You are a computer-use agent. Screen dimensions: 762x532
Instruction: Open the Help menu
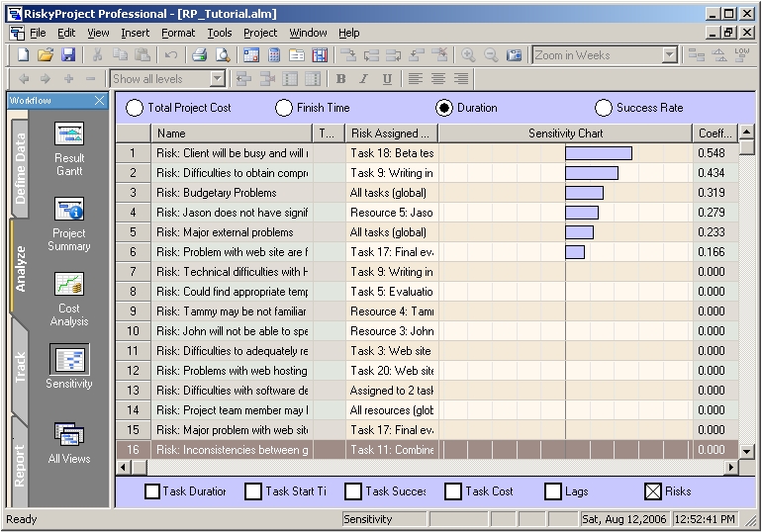(x=349, y=33)
